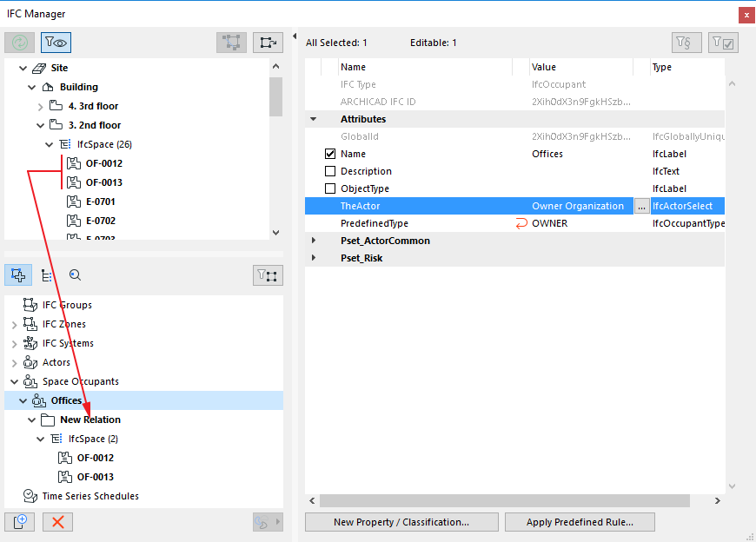Screen dimensions: 756x542
Task: Collapse the Offices occupant node
Action: [x=23, y=400]
